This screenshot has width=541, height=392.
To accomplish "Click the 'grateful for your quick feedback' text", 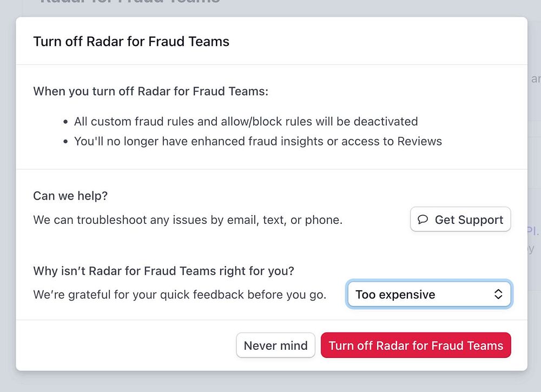I will click(x=180, y=295).
